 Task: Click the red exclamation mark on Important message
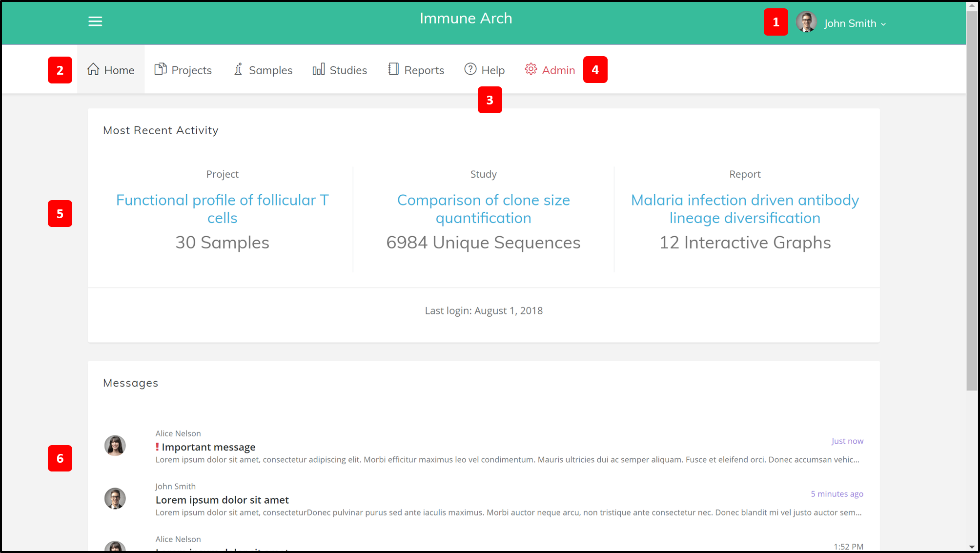coord(157,447)
